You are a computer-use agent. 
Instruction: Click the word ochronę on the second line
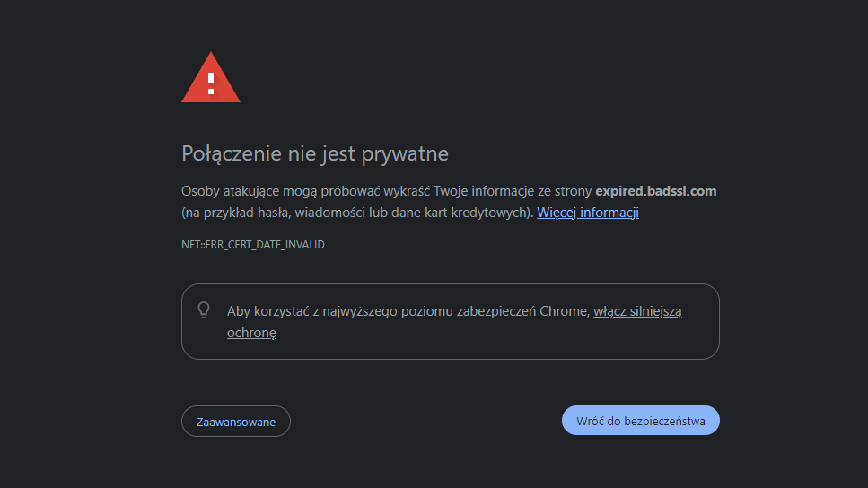251,333
